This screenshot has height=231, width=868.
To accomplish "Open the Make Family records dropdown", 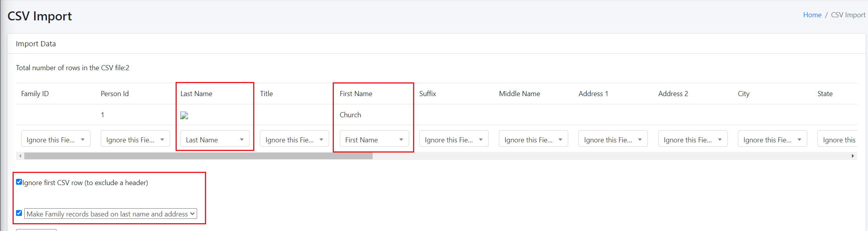I will coord(111,214).
